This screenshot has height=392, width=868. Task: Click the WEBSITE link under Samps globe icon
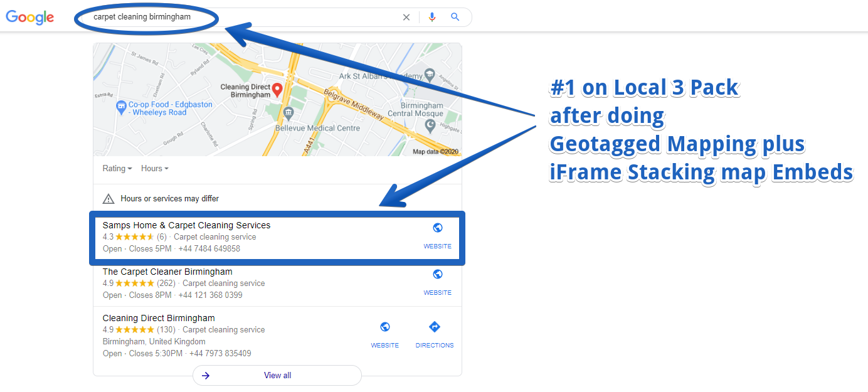(437, 246)
